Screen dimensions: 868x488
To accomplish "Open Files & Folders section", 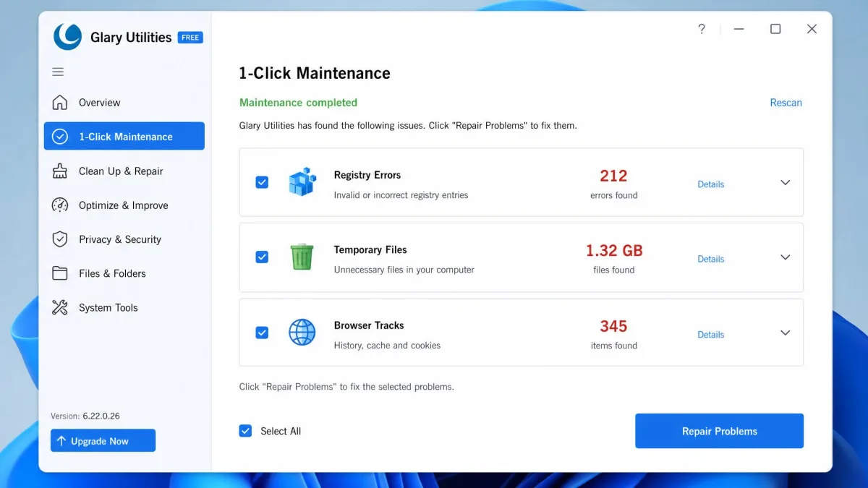I will point(124,273).
